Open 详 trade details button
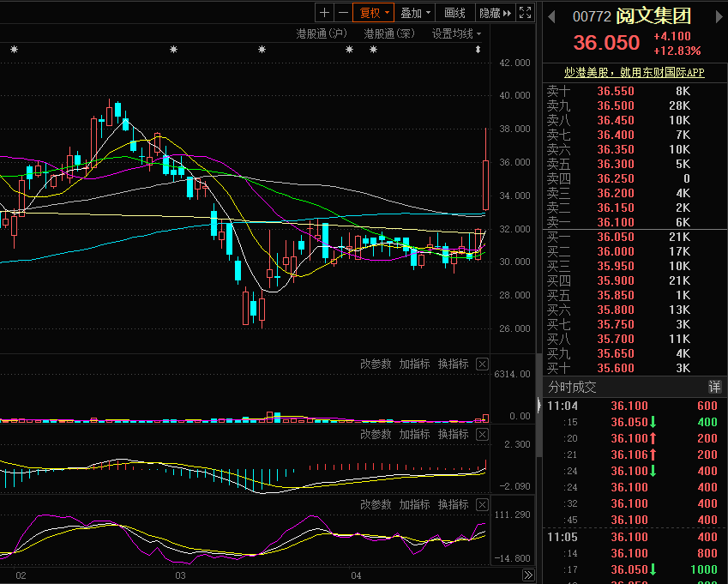The height and width of the screenshot is (584, 728). (x=714, y=387)
